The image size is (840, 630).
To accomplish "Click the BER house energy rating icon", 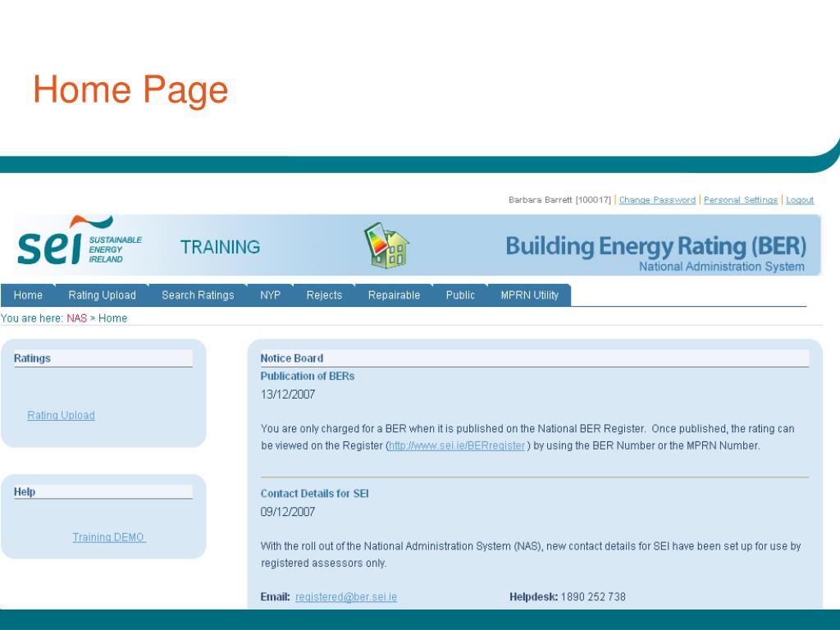I will tap(386, 245).
